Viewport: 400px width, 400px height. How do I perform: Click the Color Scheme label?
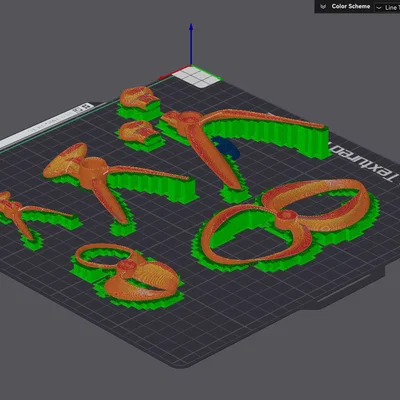click(351, 6)
